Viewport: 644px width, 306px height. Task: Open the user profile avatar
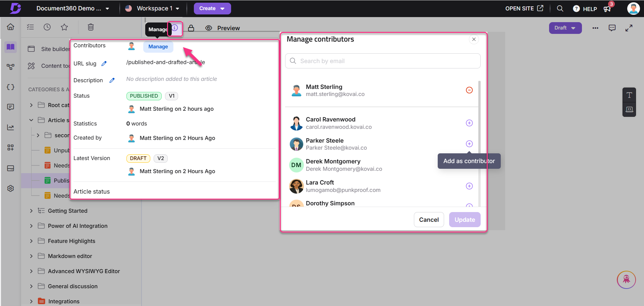tap(633, 8)
